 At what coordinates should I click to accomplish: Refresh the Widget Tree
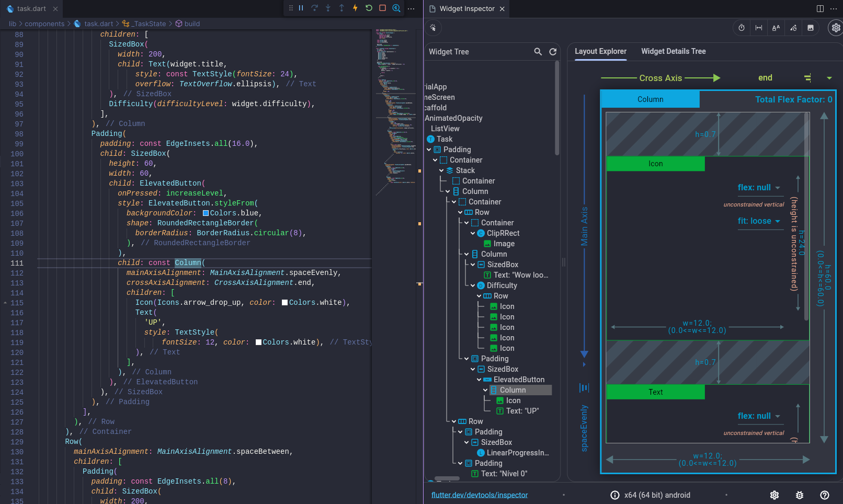(x=553, y=52)
